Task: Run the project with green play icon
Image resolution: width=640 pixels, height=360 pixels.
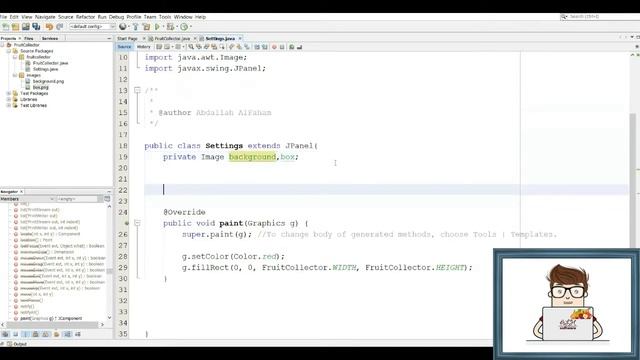Action: [157, 27]
